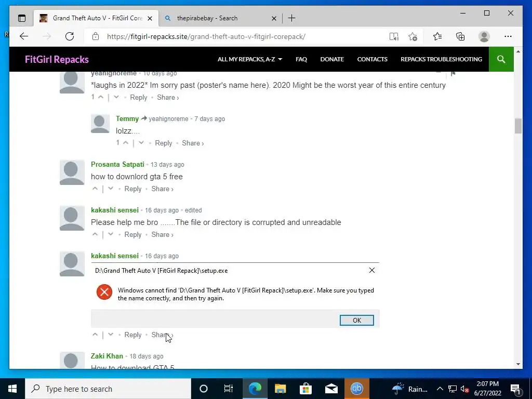
Task: Reply to kakashi sensei's 'Please help me' comment
Action: pyautogui.click(x=132, y=234)
